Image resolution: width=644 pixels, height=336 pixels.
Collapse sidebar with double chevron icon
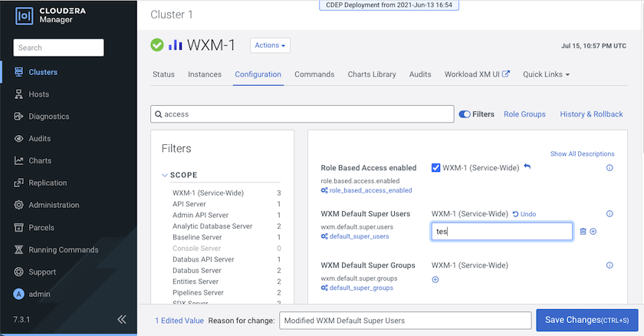point(121,319)
